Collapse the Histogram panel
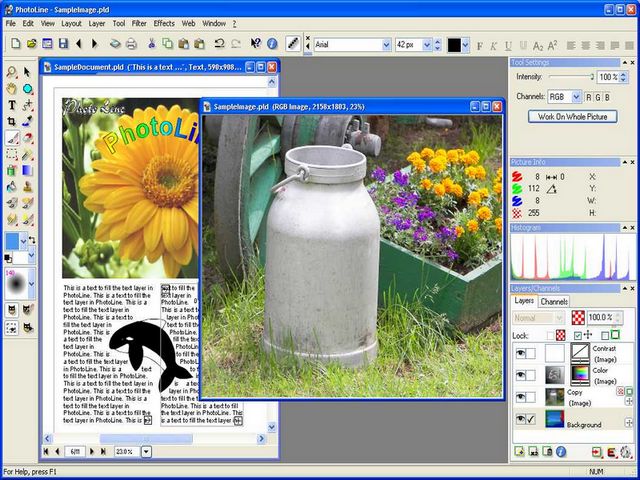The image size is (640, 480). coord(624,228)
